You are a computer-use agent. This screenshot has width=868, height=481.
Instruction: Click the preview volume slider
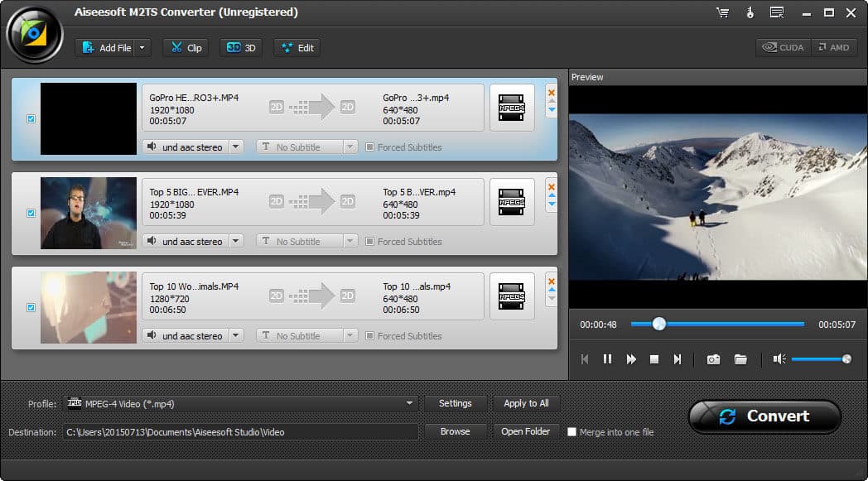tap(822, 359)
